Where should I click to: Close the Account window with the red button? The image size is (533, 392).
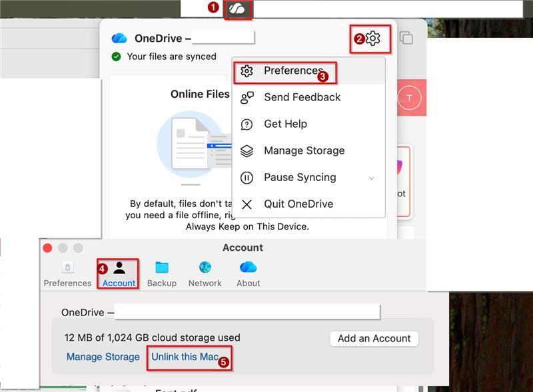point(47,248)
